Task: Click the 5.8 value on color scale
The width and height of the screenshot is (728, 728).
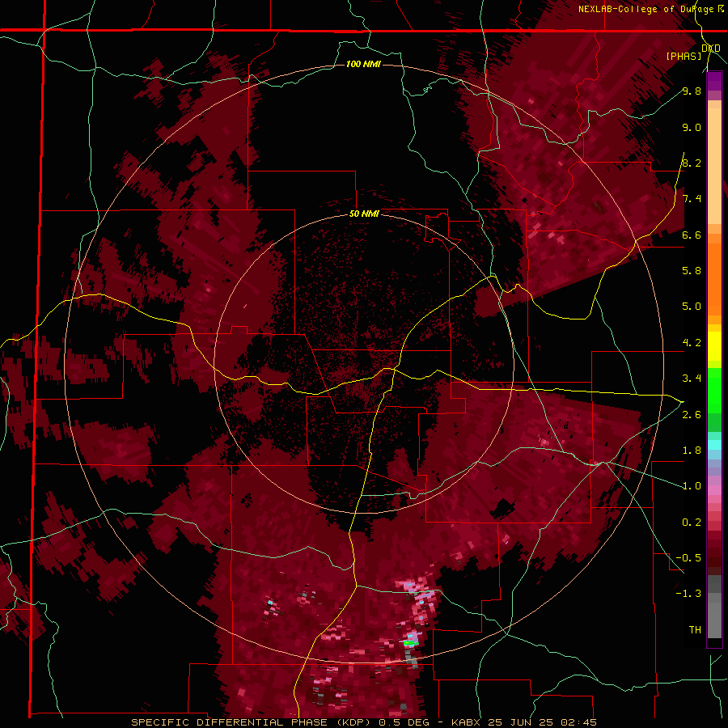Action: click(692, 271)
